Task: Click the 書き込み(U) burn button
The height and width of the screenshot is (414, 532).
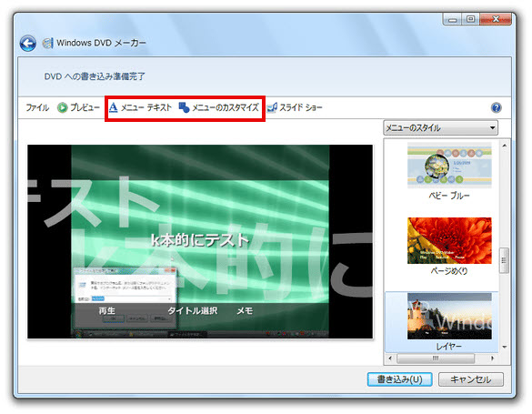Action: (x=399, y=379)
